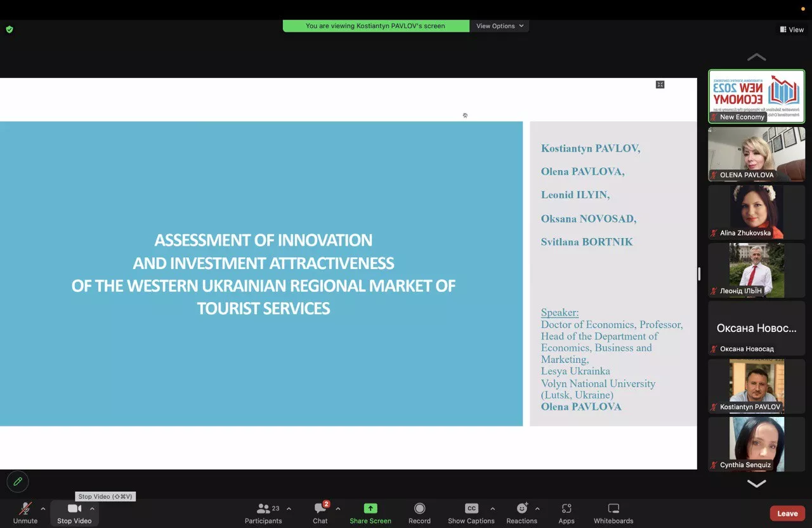Toggle Stop Video camera button
Viewport: 812px width, 528px height.
[74, 513]
